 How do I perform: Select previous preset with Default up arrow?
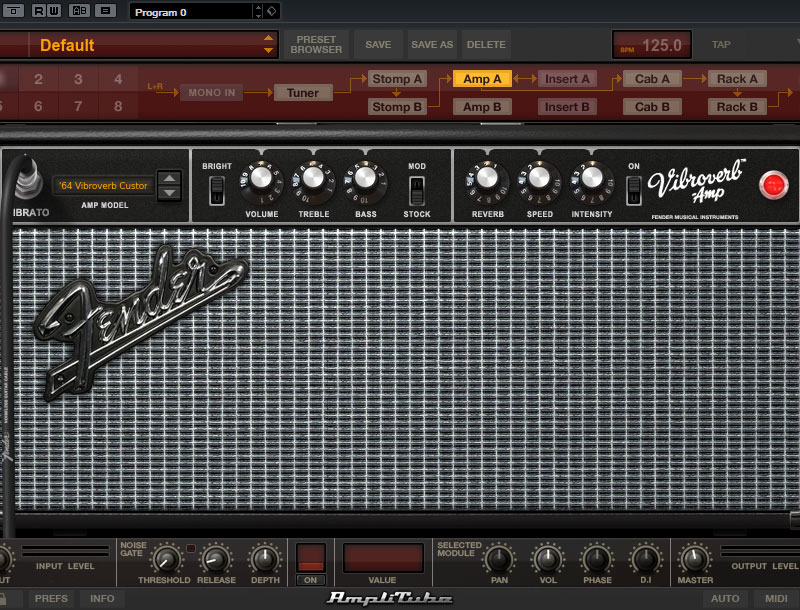(x=268, y=38)
